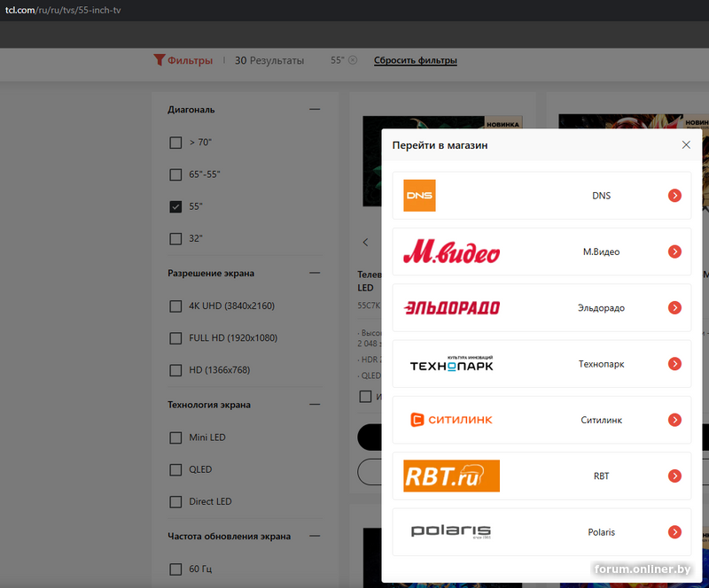Viewport: 709px width, 588px height.
Task: Select the Ситилинк store name text
Action: click(x=602, y=420)
